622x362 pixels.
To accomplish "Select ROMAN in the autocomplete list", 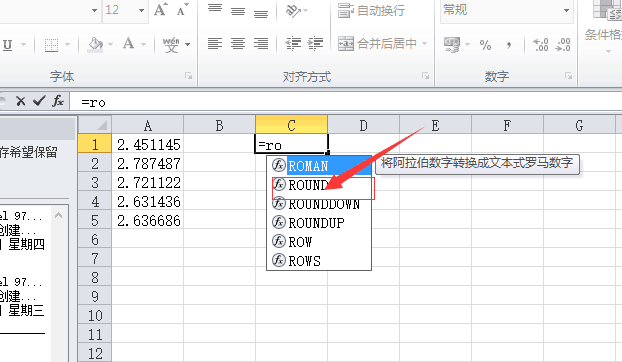I will (x=319, y=166).
